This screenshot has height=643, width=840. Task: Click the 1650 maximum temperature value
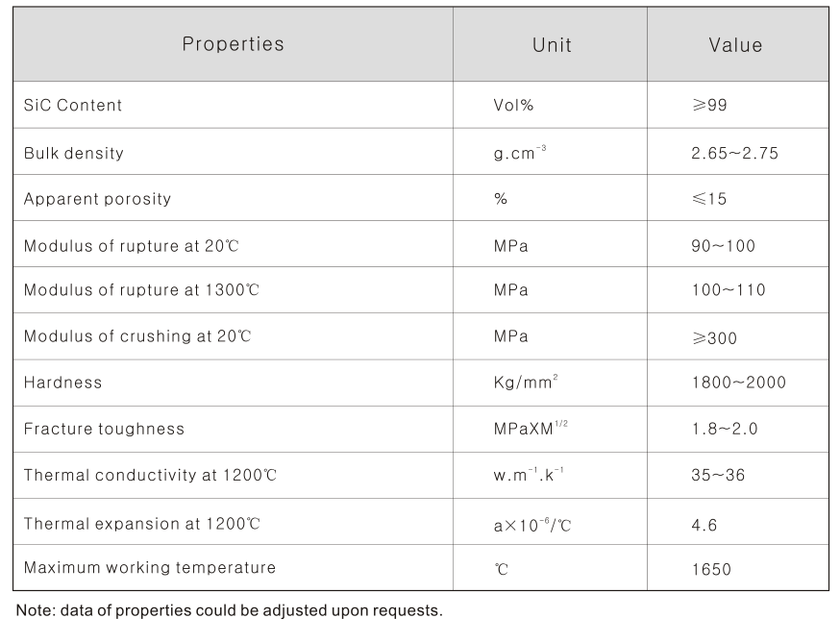click(x=711, y=569)
